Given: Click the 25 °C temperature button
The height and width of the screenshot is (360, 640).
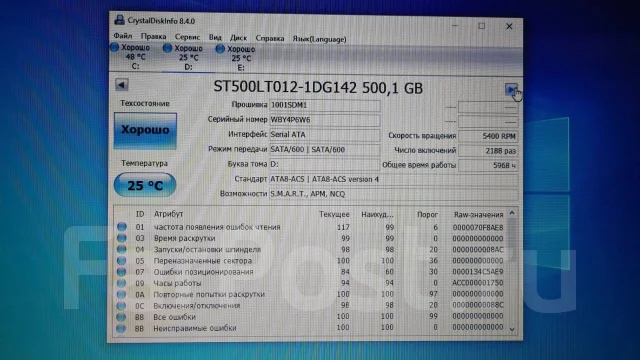Looking at the screenshot, I should coord(145,185).
